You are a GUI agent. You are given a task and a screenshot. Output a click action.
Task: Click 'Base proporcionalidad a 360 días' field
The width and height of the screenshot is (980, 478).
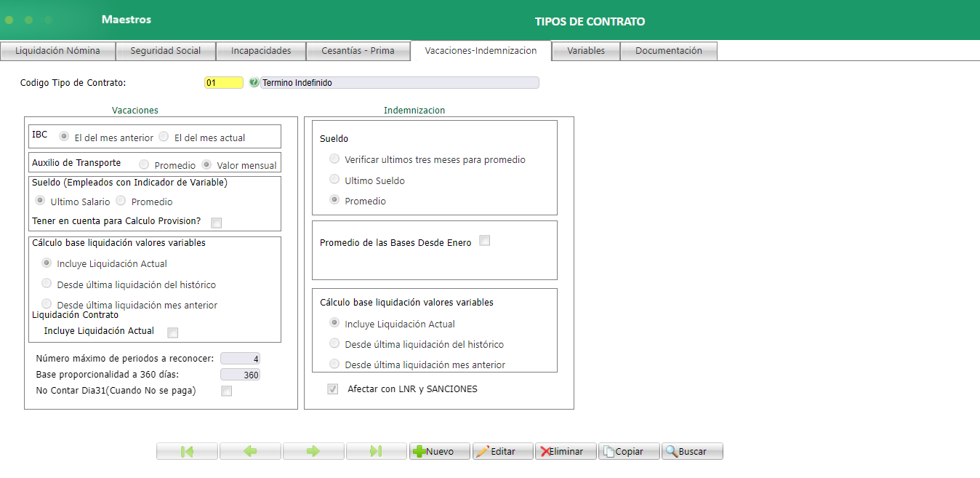pos(240,375)
